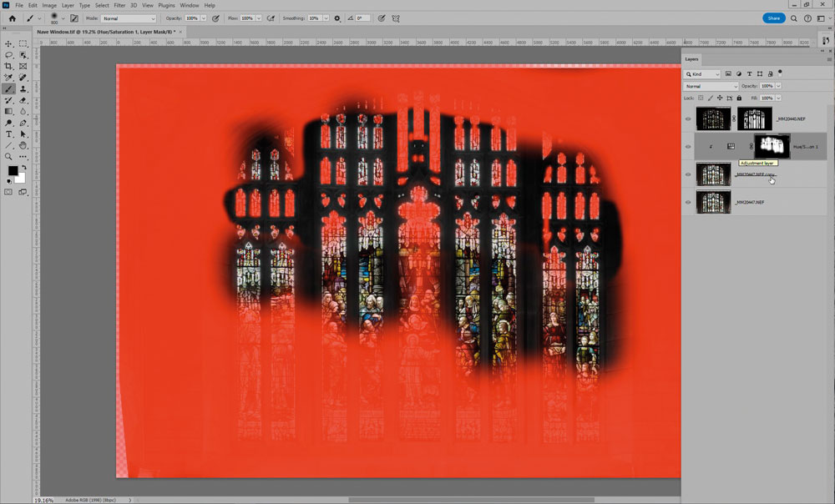This screenshot has width=835, height=504.
Task: Select the Clone Stamp tool
Action: [x=23, y=89]
